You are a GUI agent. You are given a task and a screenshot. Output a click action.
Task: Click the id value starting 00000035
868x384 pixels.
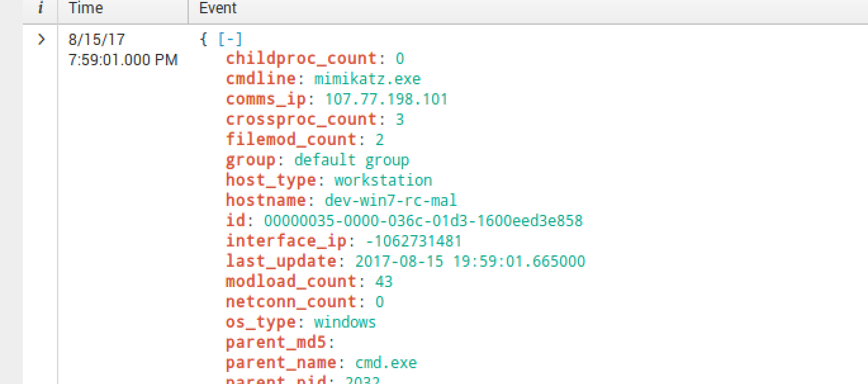coord(423,221)
